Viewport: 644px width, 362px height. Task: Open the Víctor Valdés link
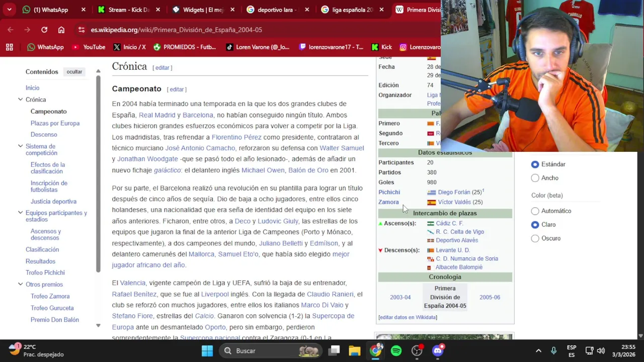point(454,202)
